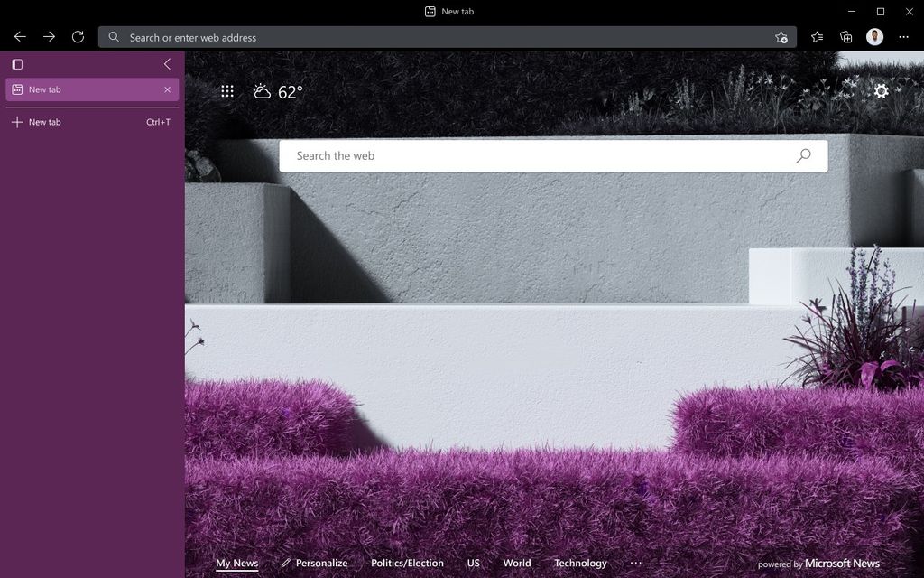
Task: Open the Favorites list icon
Action: [x=817, y=37]
